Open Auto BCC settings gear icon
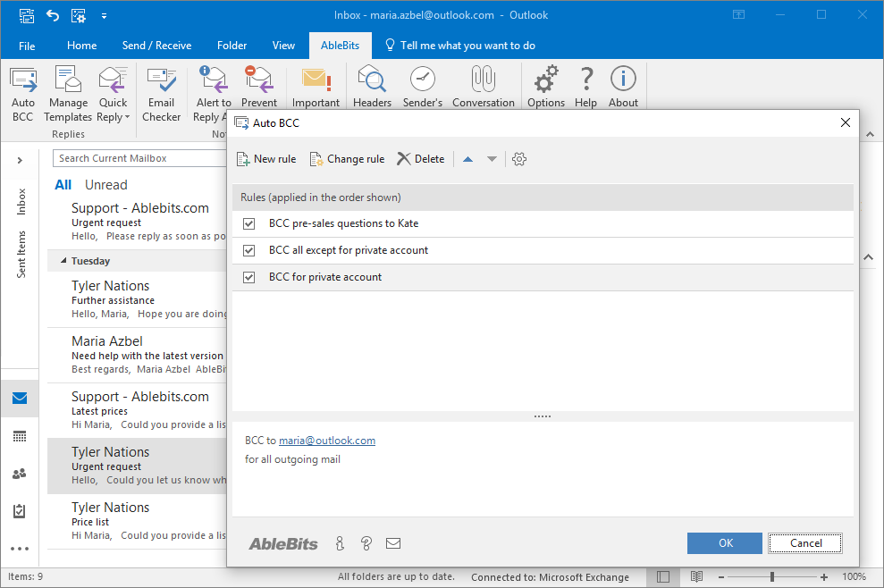Viewport: 884px width, 588px height. click(x=519, y=159)
